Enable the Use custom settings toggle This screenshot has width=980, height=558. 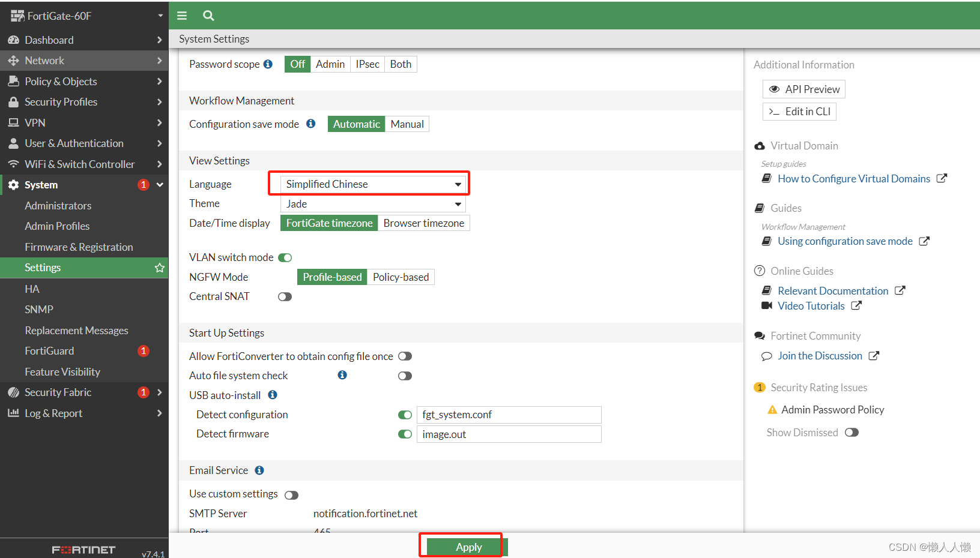coord(292,495)
